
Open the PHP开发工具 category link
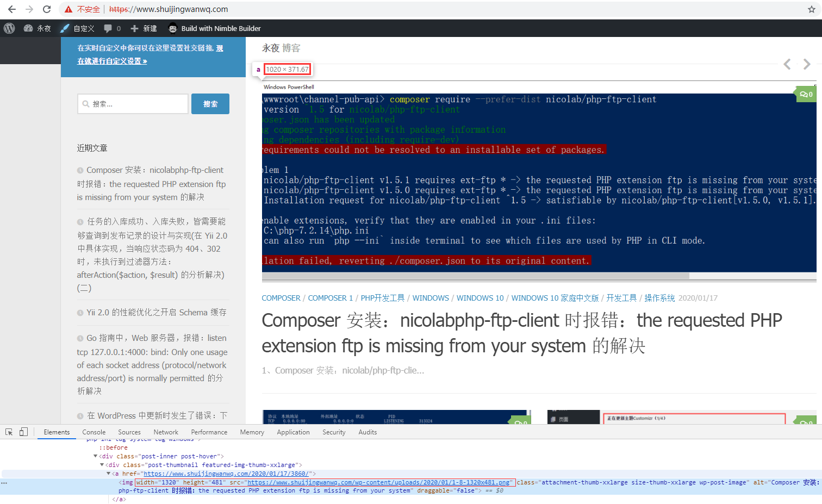click(383, 298)
